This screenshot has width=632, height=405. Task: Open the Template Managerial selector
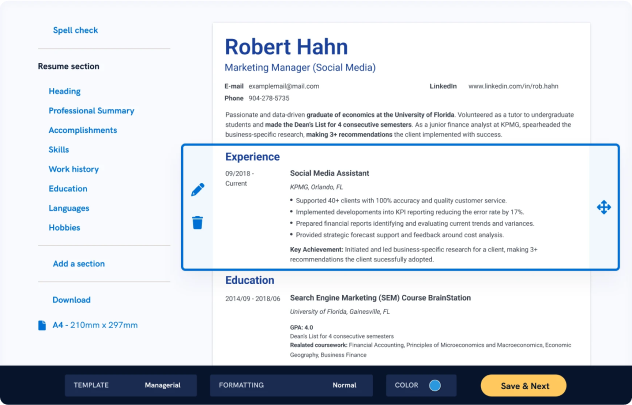[x=128, y=385]
